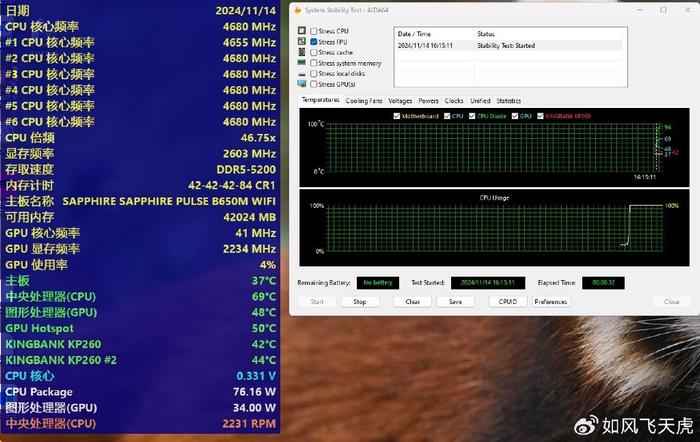Click the Save button

455,302
